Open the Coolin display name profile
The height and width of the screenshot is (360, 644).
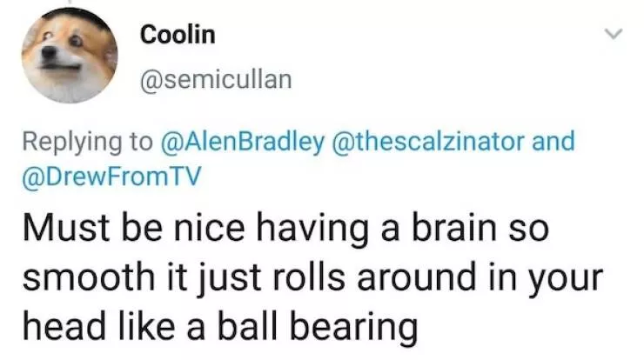(178, 35)
